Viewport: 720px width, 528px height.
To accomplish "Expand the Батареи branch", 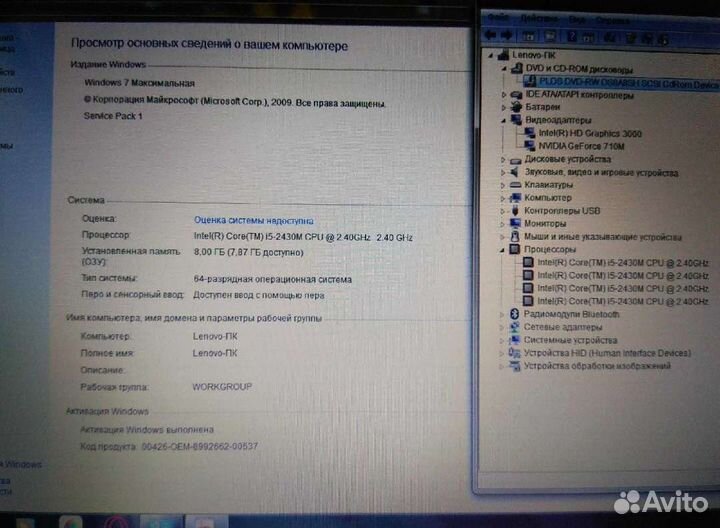I will point(504,107).
